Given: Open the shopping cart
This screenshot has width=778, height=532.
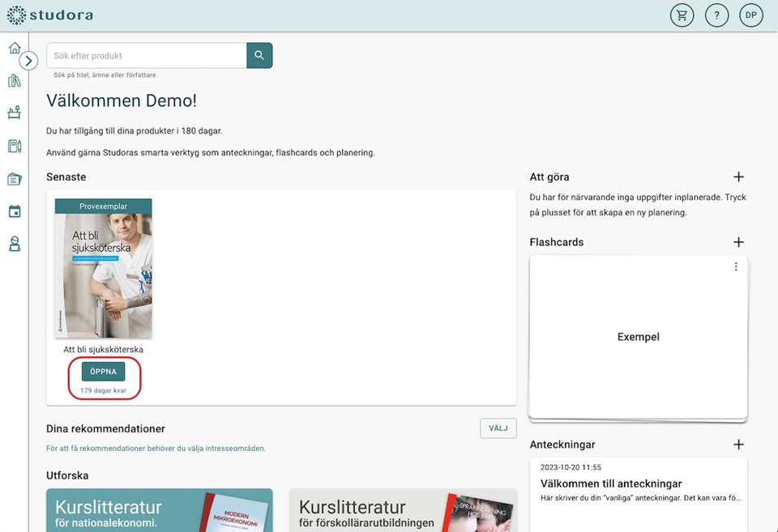Looking at the screenshot, I should coord(682,15).
